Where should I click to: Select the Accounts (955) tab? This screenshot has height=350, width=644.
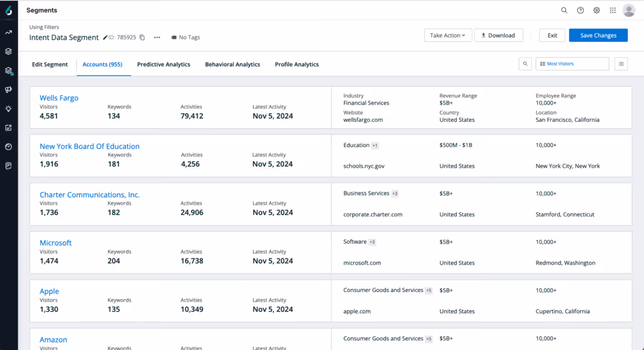click(x=103, y=65)
